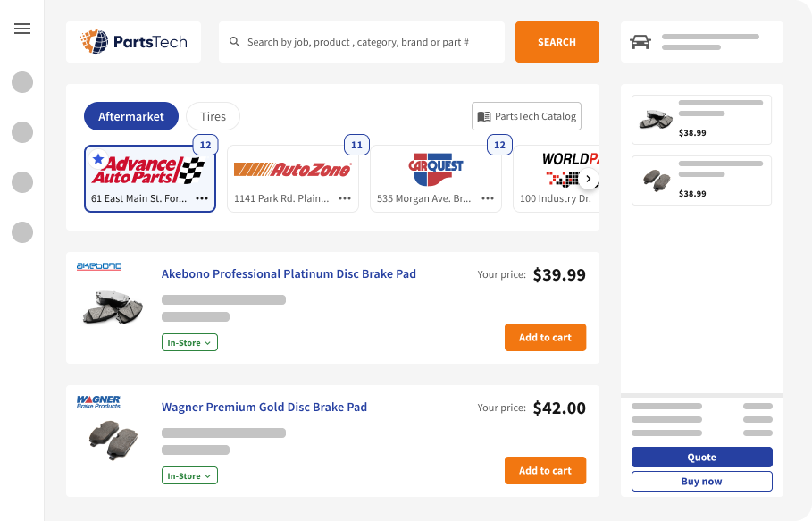Add Wagner brake pad to cart

[x=545, y=470]
